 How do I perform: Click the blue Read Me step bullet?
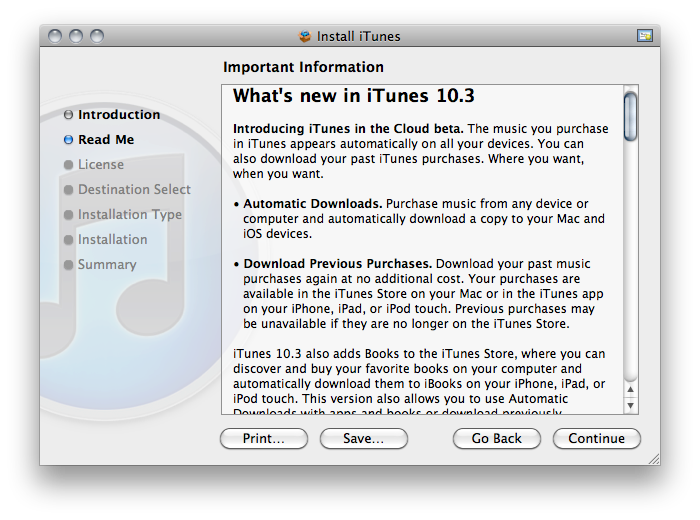tap(68, 140)
